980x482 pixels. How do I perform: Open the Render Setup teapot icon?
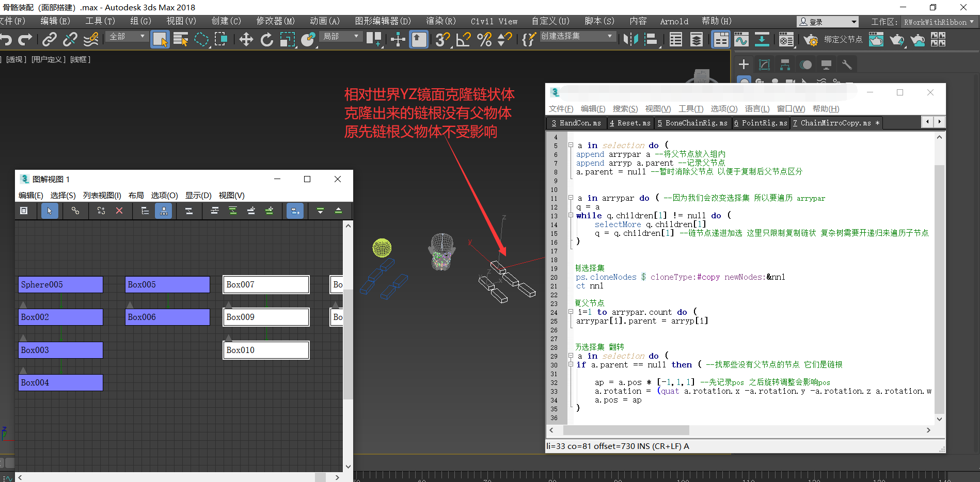(810, 40)
